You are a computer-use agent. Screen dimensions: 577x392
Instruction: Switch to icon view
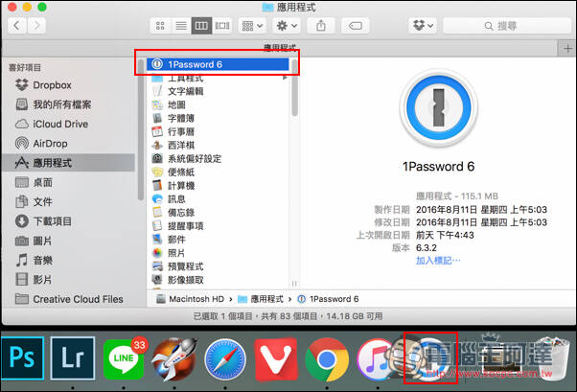pos(160,26)
